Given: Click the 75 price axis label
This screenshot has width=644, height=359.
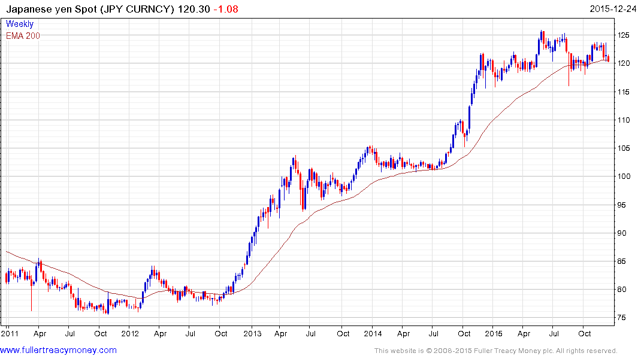Looking at the screenshot, I should pos(622,318).
